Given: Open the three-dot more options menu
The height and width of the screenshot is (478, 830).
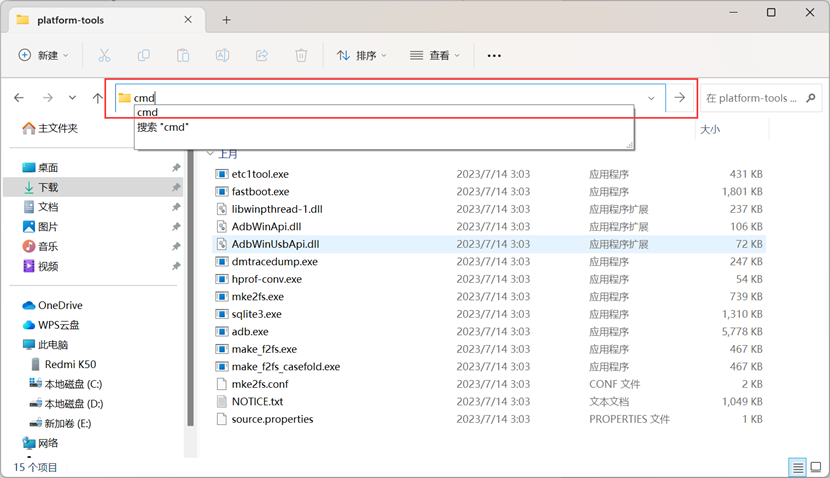Looking at the screenshot, I should point(494,56).
